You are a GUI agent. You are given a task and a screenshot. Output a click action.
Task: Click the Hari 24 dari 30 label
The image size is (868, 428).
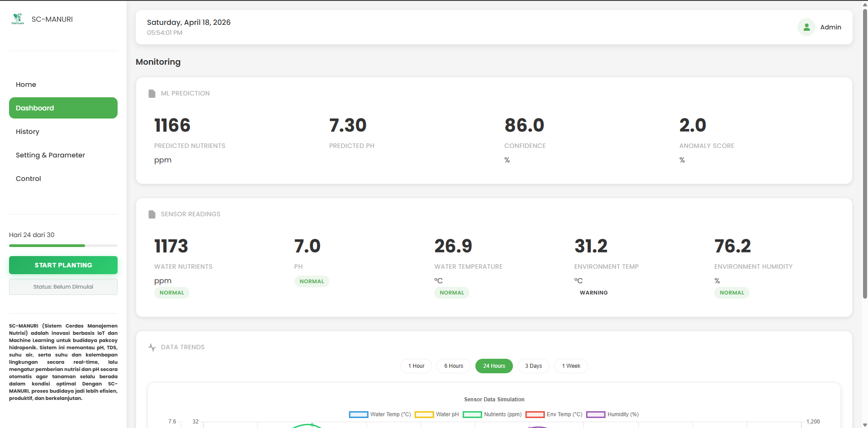(32, 235)
